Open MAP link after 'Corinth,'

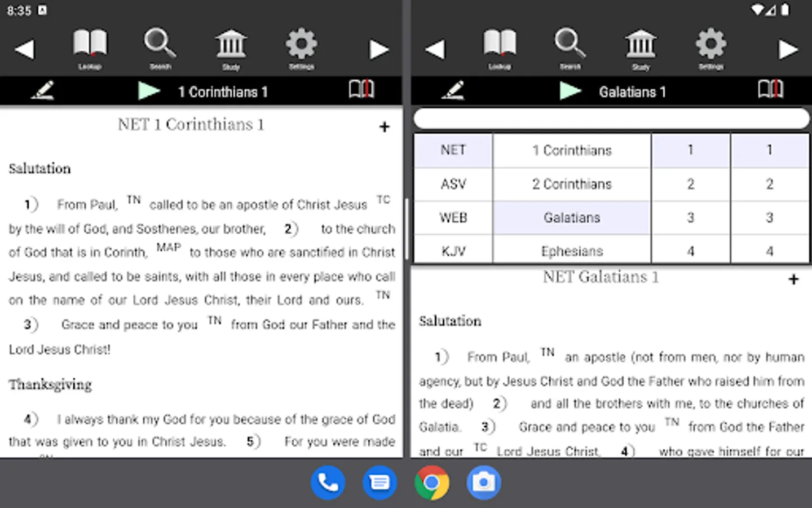(169, 247)
